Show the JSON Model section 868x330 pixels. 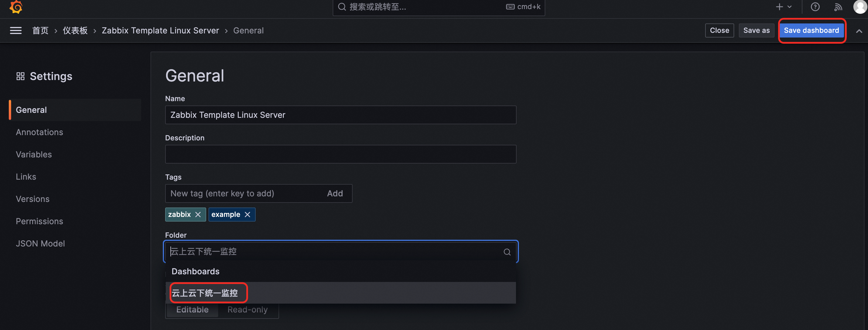click(x=40, y=243)
